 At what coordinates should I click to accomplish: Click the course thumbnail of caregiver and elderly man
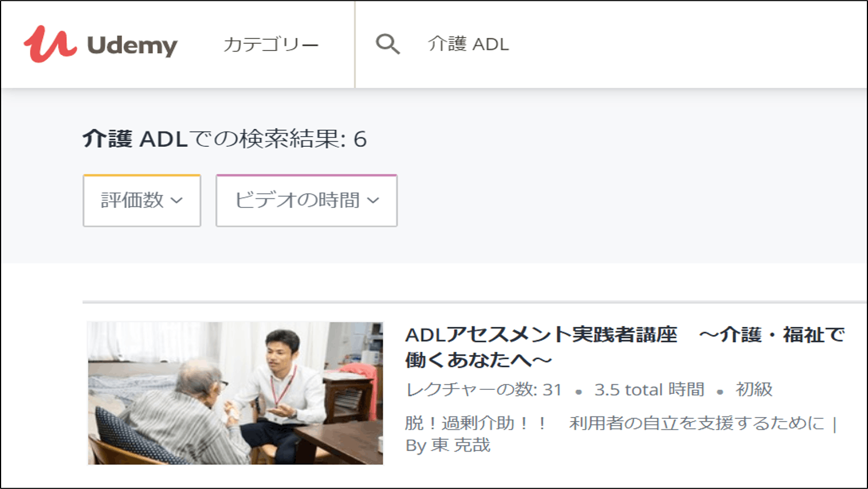point(235,393)
